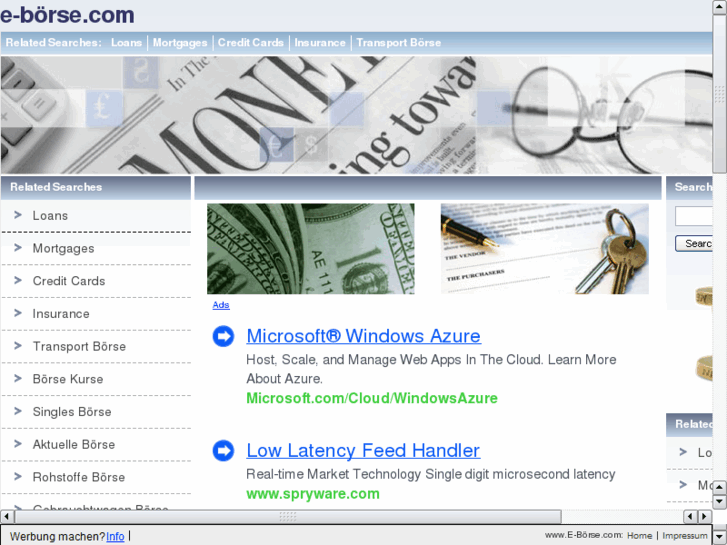727x545 pixels.
Task: Click the blue arrow icon beside Microsoft Windows Azure
Action: 223,336
